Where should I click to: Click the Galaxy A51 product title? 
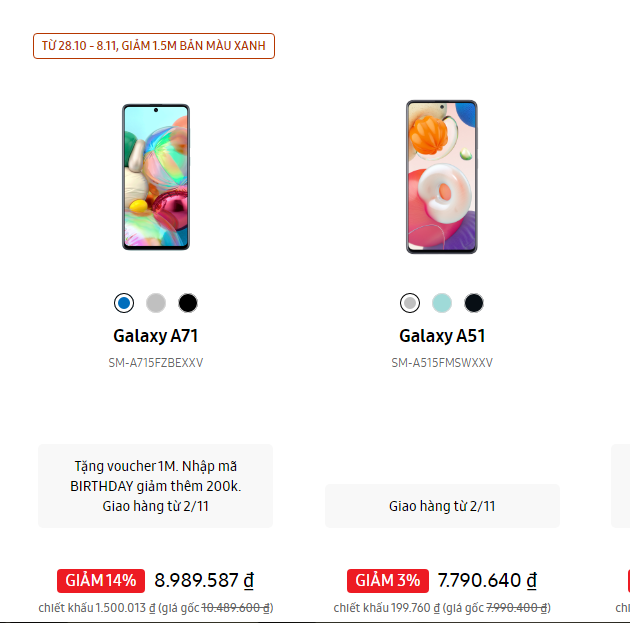tap(442, 336)
